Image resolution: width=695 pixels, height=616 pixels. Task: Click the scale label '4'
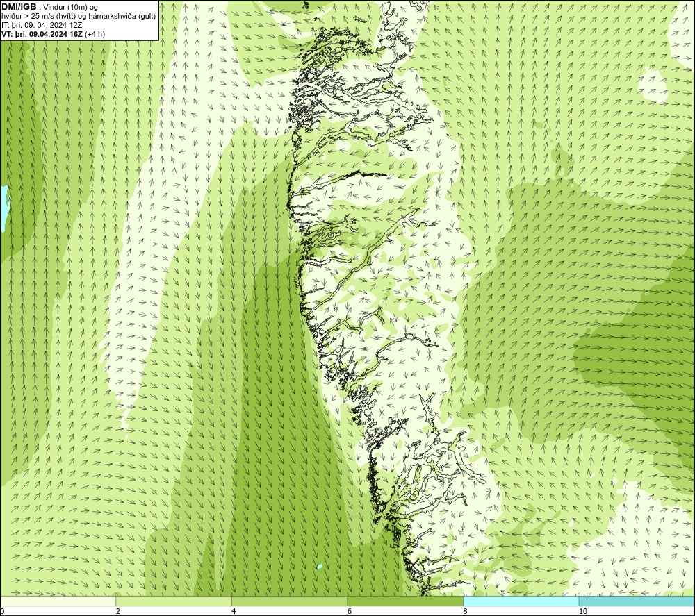pos(234,611)
